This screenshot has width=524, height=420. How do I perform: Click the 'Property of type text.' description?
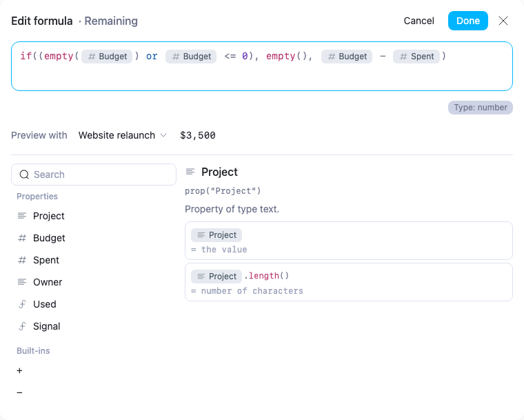point(232,209)
